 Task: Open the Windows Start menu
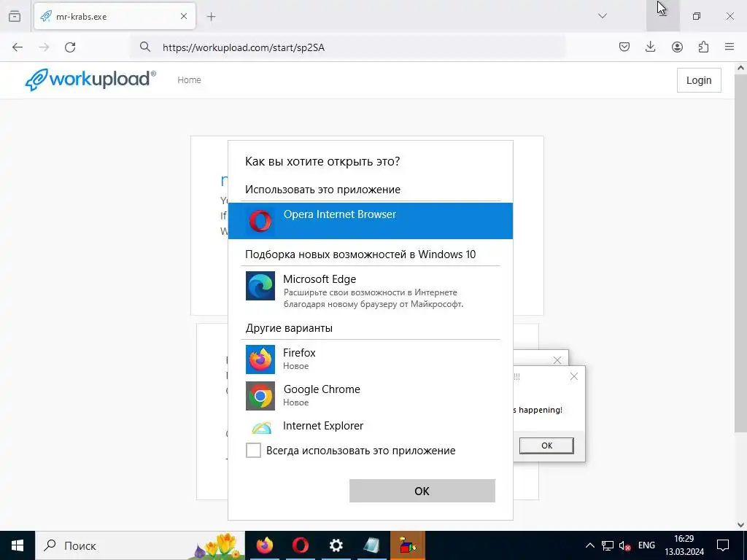18,545
